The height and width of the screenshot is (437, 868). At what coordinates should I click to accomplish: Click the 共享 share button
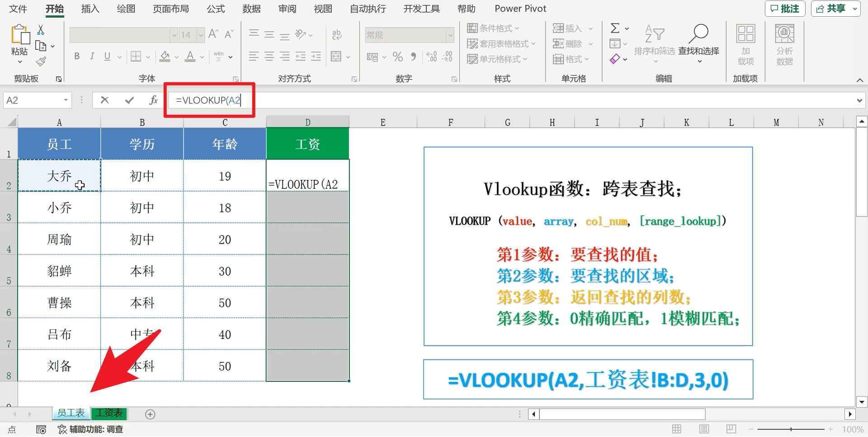835,9
